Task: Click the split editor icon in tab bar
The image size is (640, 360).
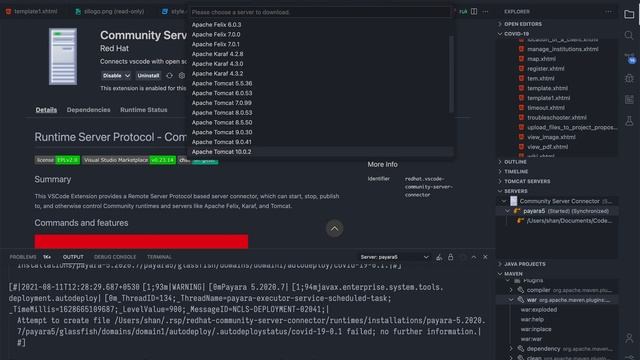Action: [x=474, y=11]
